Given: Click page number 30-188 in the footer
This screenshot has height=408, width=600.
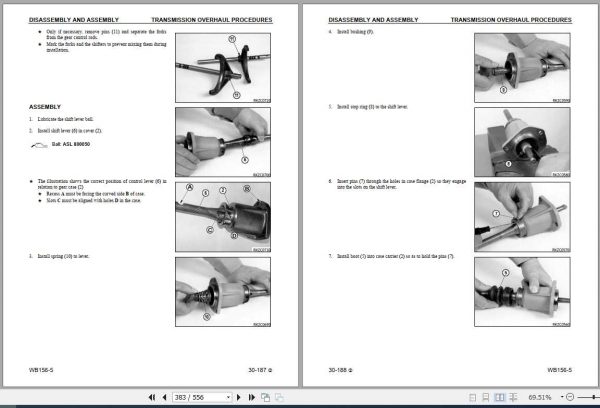Looking at the screenshot, I should pyautogui.click(x=341, y=370).
